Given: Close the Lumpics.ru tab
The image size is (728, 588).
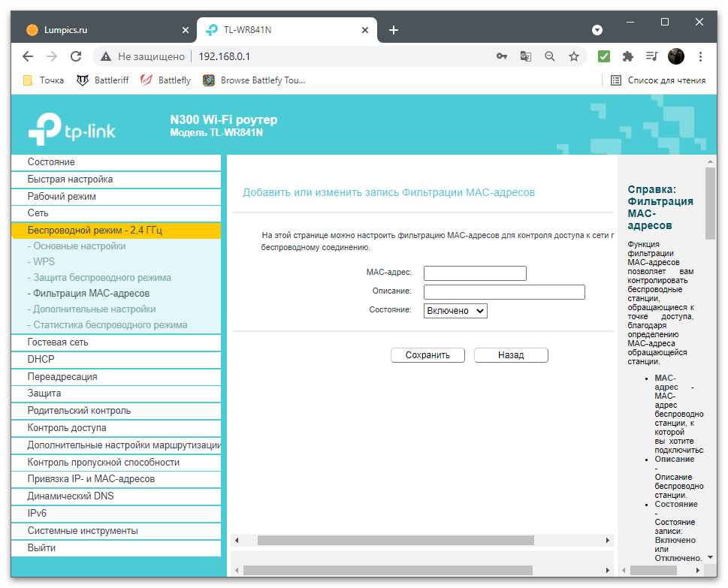Looking at the screenshot, I should (x=186, y=30).
